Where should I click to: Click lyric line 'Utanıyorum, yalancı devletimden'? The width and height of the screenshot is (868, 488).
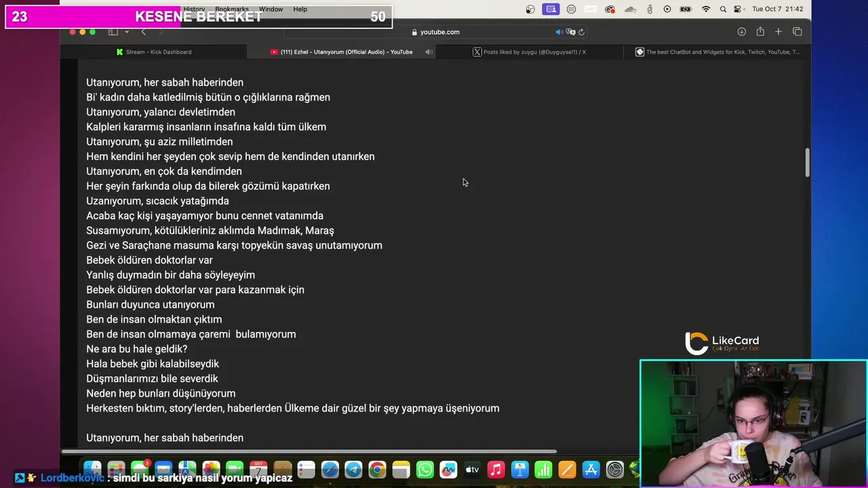(161, 112)
